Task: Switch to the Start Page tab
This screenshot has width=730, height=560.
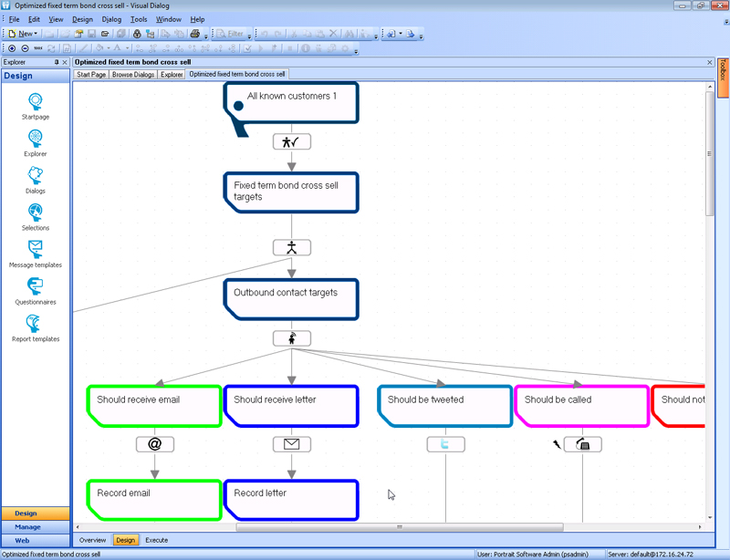Action: [91, 75]
